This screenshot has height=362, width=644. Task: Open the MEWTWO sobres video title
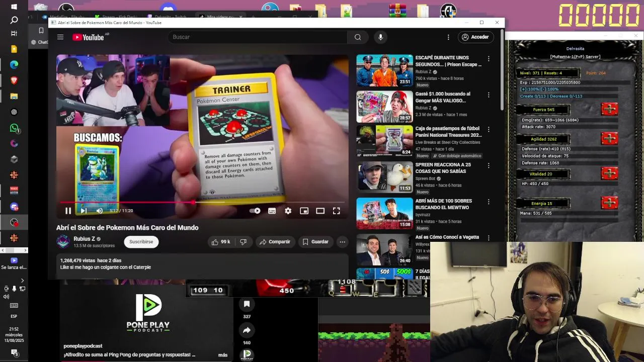coord(443,204)
